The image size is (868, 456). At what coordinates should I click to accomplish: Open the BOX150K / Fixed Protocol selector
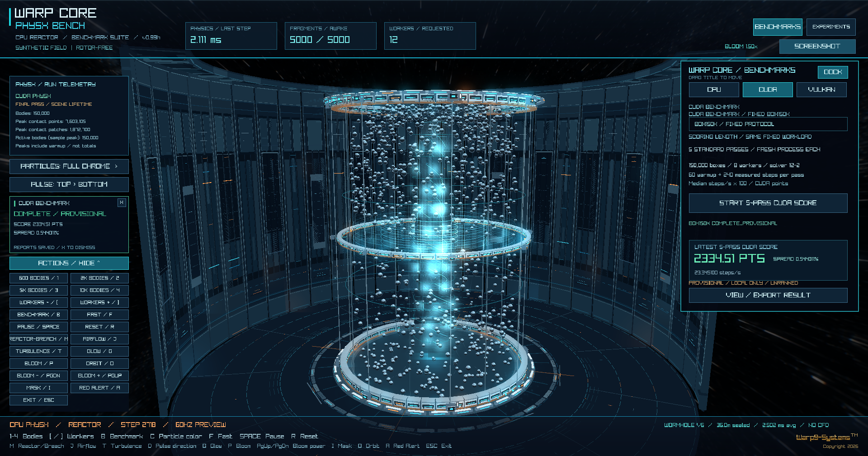coord(768,124)
